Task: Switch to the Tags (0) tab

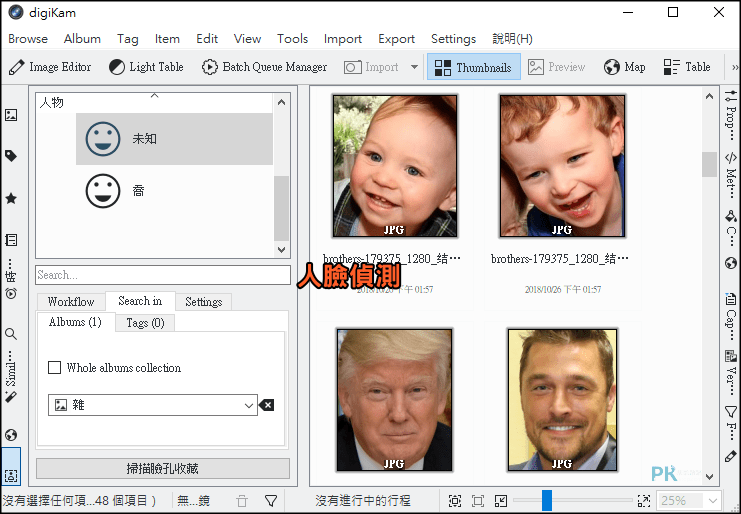Action: tap(145, 323)
